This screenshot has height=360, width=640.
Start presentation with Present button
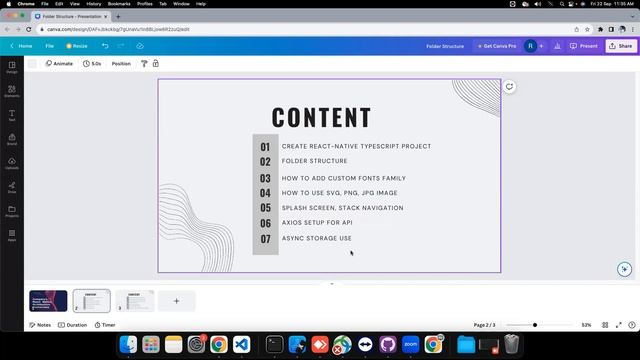point(584,46)
